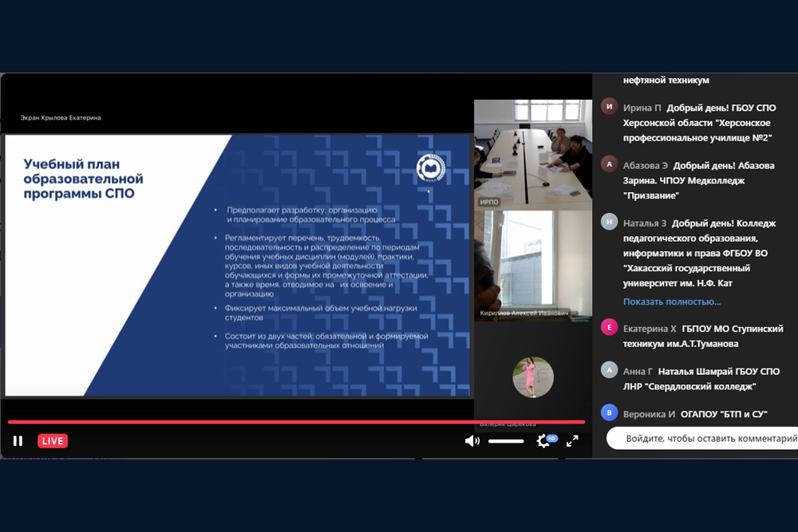Open Вероника И commenter avatar
Viewport: 798px width, 532px height.
pos(609,412)
